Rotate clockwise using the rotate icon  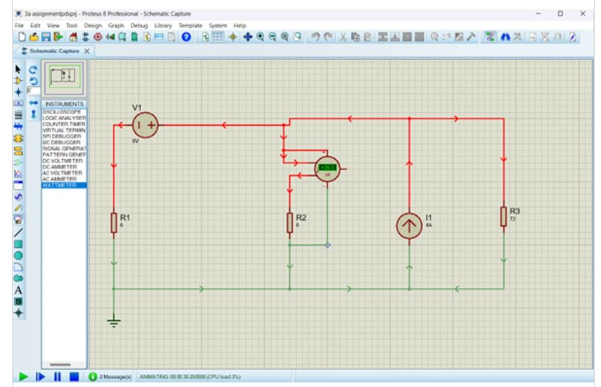point(33,70)
